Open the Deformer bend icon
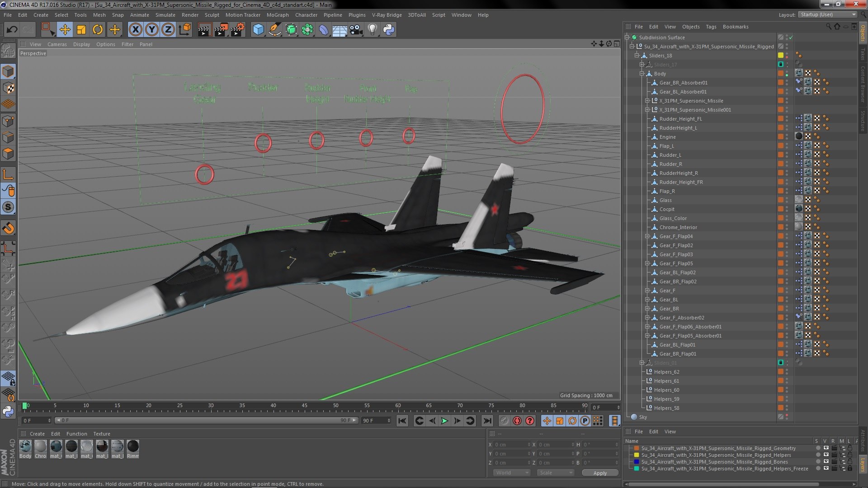Viewport: 868px width, 488px height. coord(324,30)
